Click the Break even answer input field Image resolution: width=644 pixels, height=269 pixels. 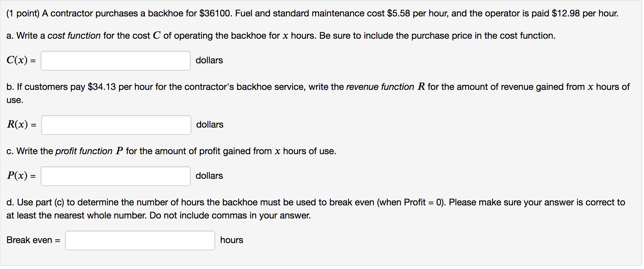point(140,240)
